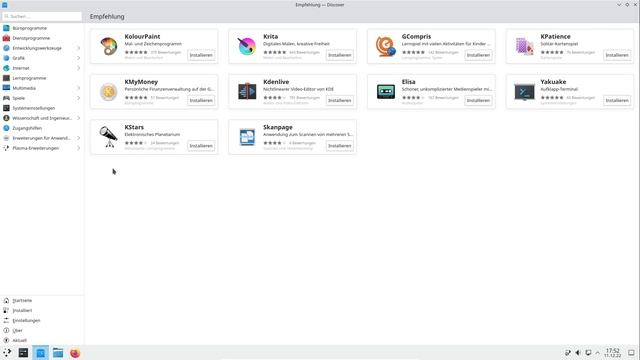640x360 pixels.
Task: Open the KMyMoney coin icon
Action: [109, 91]
